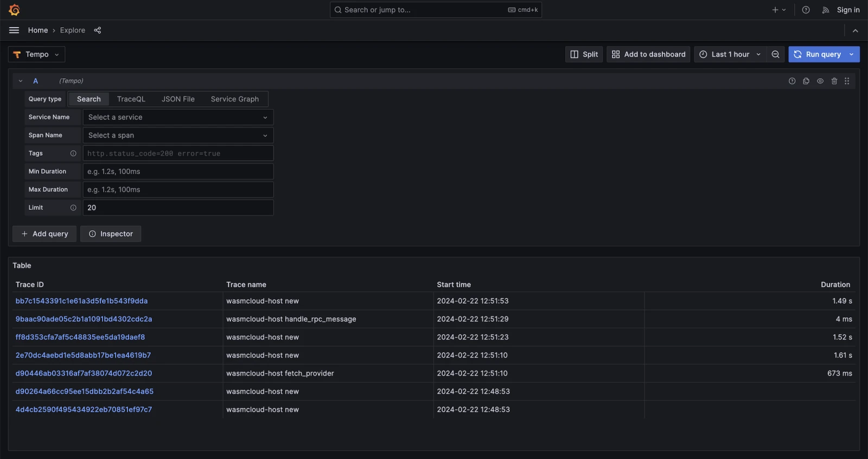Open the query Inspector

coord(111,234)
